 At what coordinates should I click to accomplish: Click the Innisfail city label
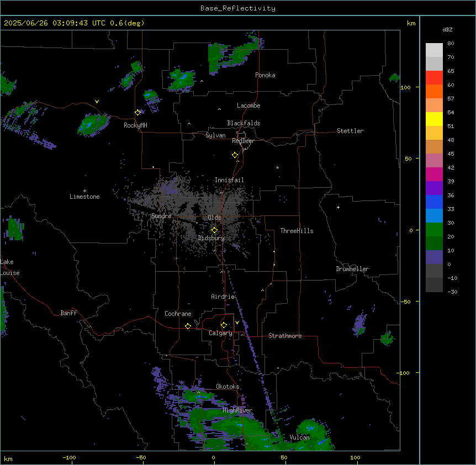tap(229, 180)
